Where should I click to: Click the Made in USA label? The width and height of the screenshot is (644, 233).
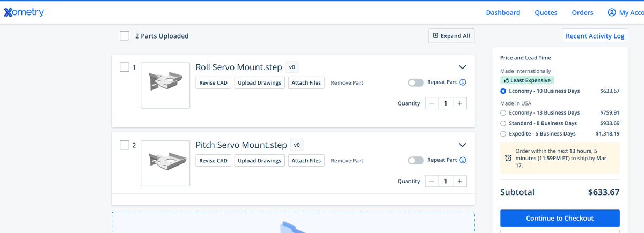(x=517, y=103)
